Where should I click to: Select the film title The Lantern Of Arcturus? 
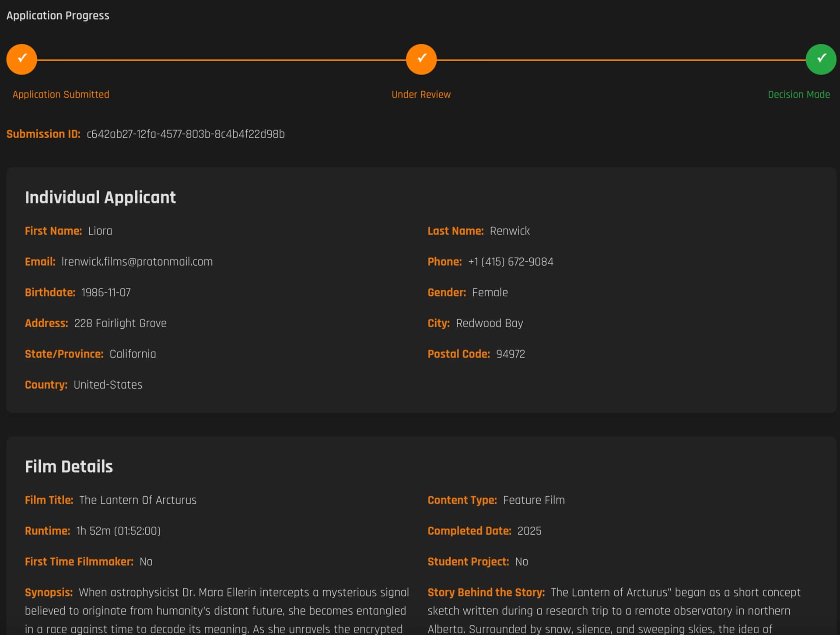point(137,500)
